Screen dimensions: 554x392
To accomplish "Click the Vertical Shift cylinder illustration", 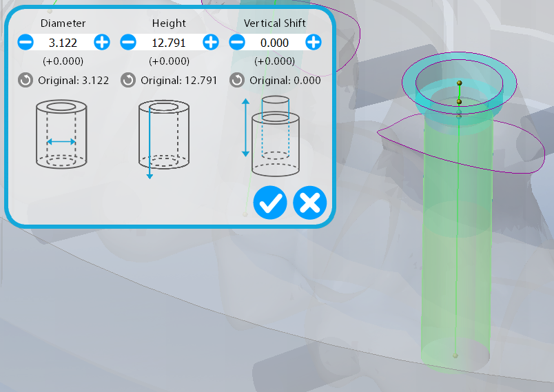I will pos(271,136).
